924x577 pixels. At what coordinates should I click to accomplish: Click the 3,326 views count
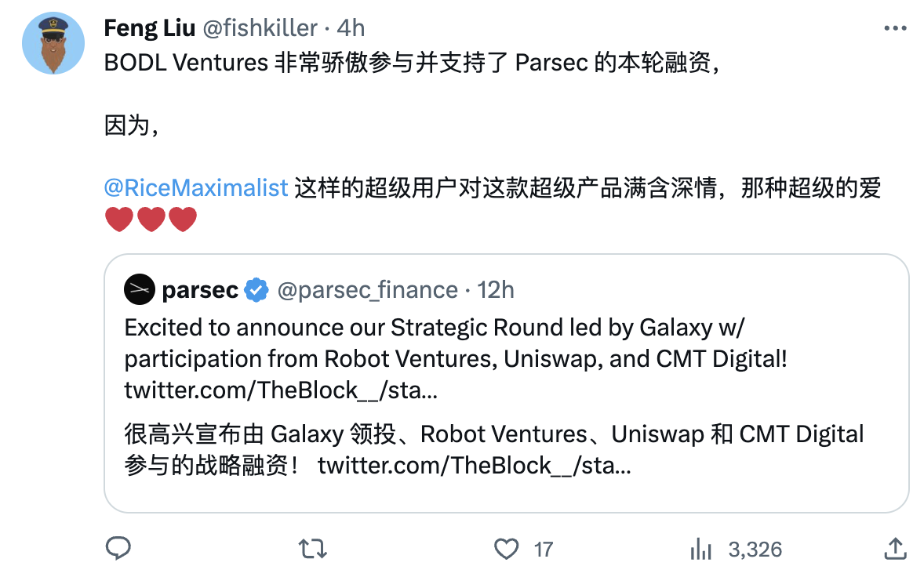(x=755, y=550)
